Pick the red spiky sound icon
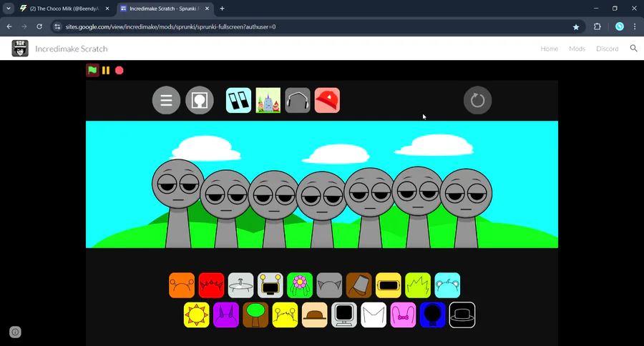 pyautogui.click(x=211, y=285)
